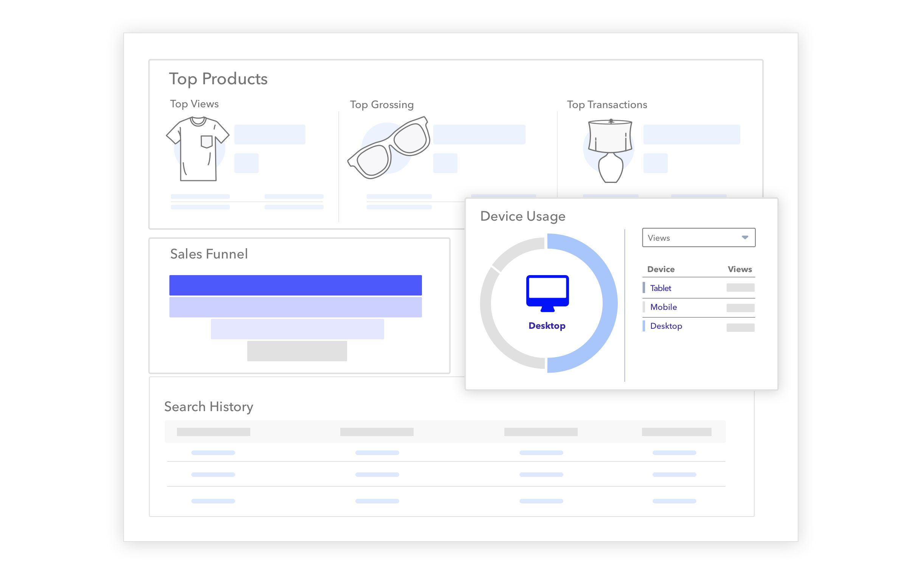
Task: Click the blue desktop monitor icon
Action: tap(547, 293)
